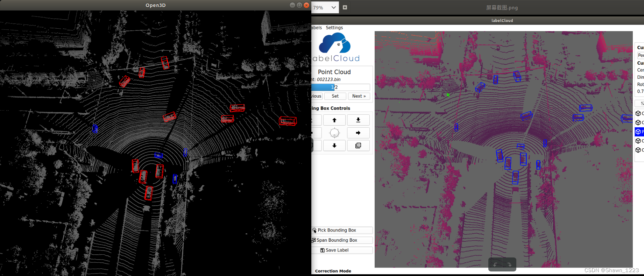
Task: Open the Settings menu in labelCloud
Action: 334,28
